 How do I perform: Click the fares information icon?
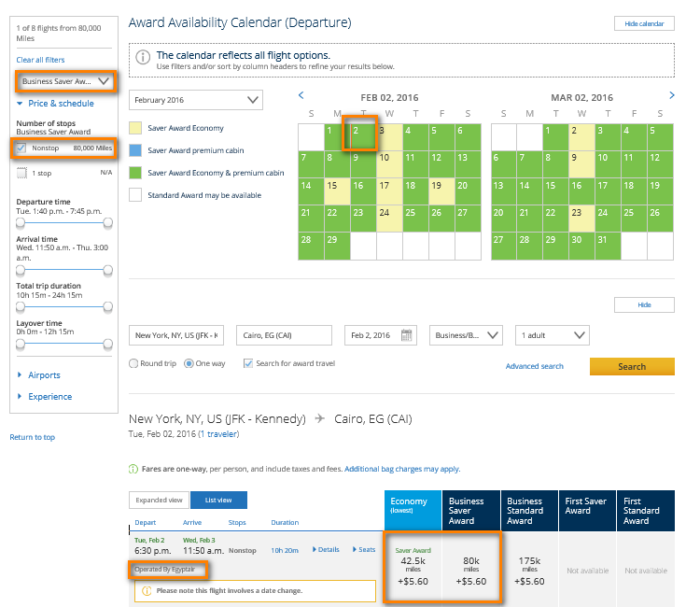pos(133,469)
